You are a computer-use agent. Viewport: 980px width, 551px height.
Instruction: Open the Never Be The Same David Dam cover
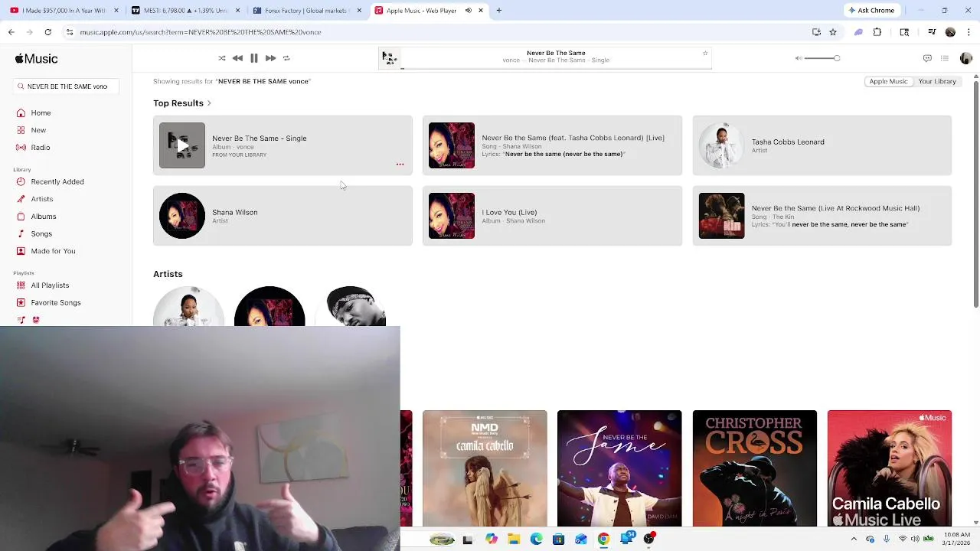(x=619, y=468)
